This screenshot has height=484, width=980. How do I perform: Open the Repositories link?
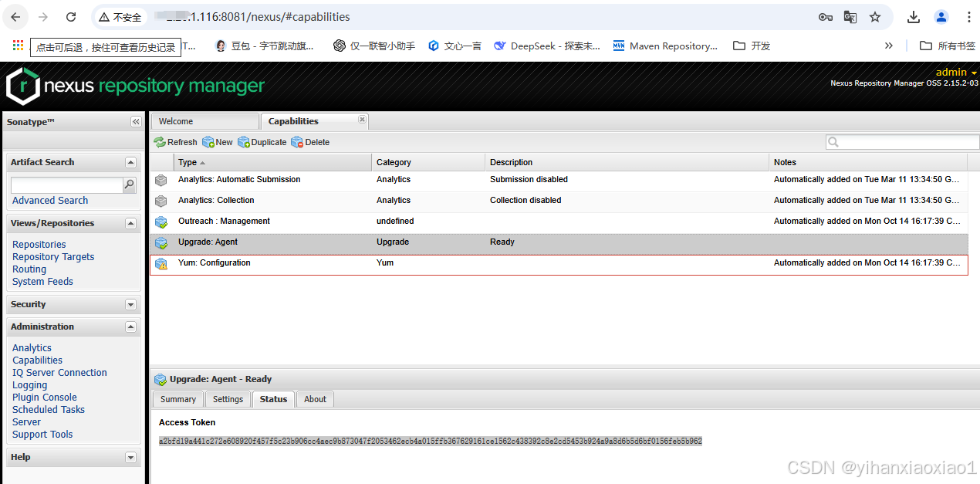coord(39,245)
